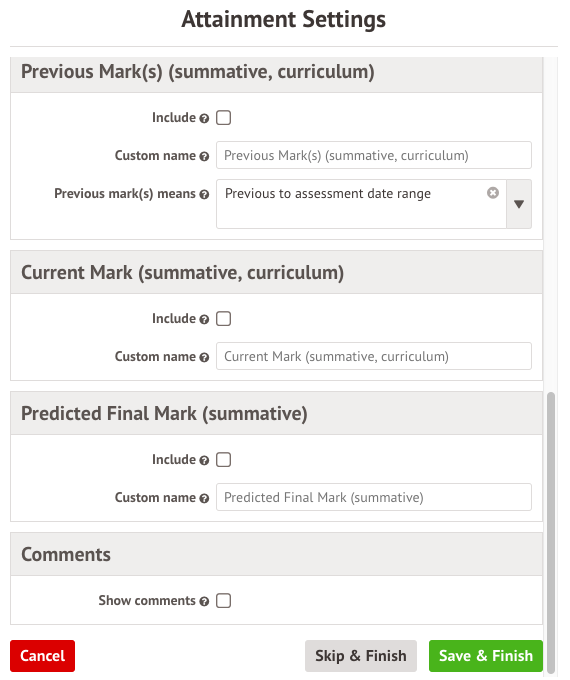Screen dimensions: 570x680
Task: Click the red Cancel button
Action: [x=43, y=656]
